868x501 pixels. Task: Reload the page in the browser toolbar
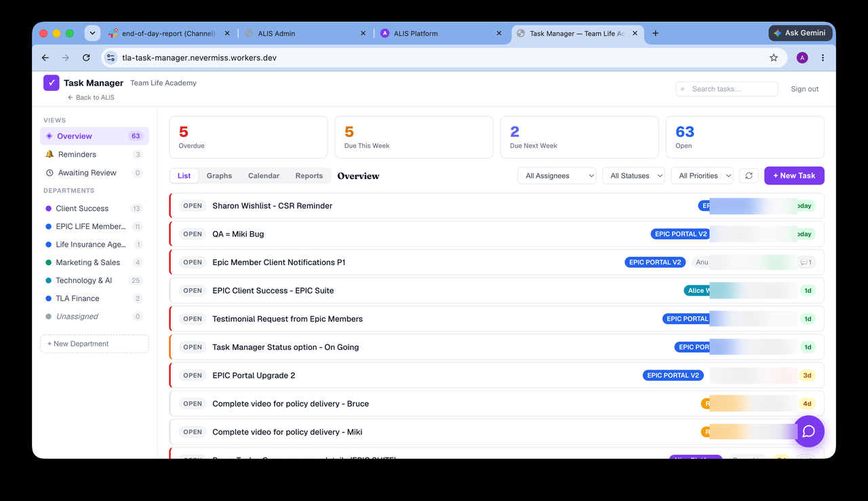click(x=86, y=58)
